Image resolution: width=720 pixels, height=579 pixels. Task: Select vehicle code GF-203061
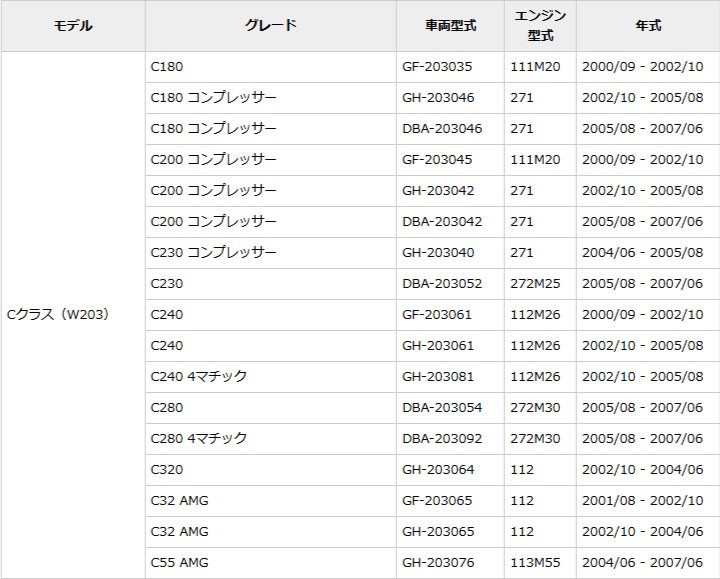[437, 315]
